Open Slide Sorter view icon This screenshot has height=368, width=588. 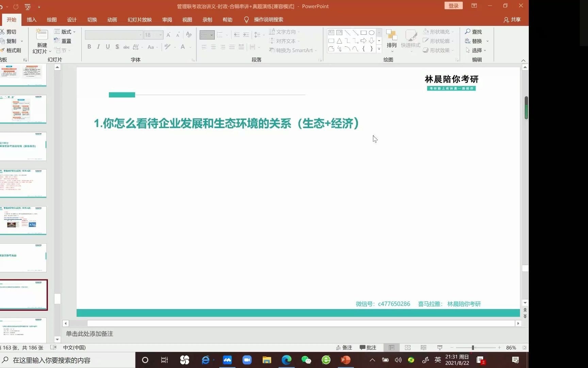[408, 348]
